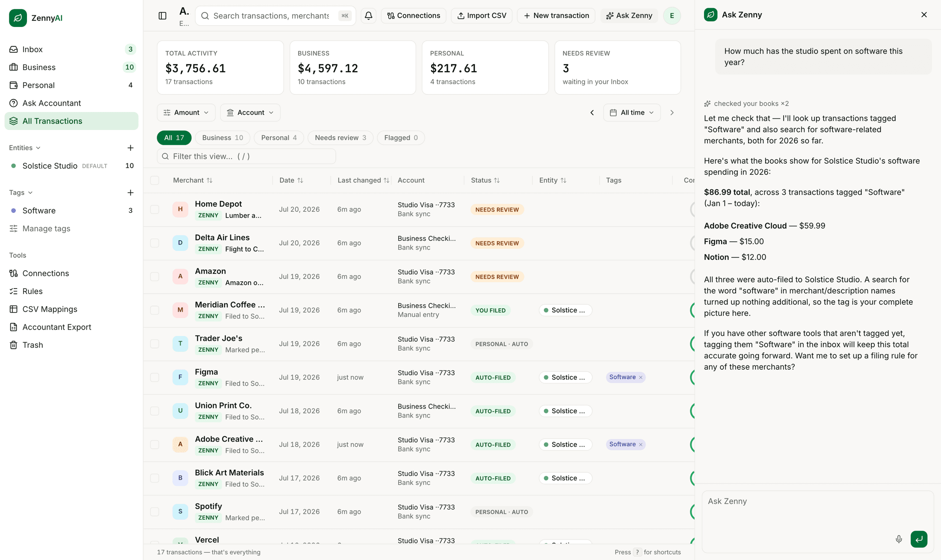Open the All time date dropdown
This screenshot has height=560, width=941.
(632, 113)
